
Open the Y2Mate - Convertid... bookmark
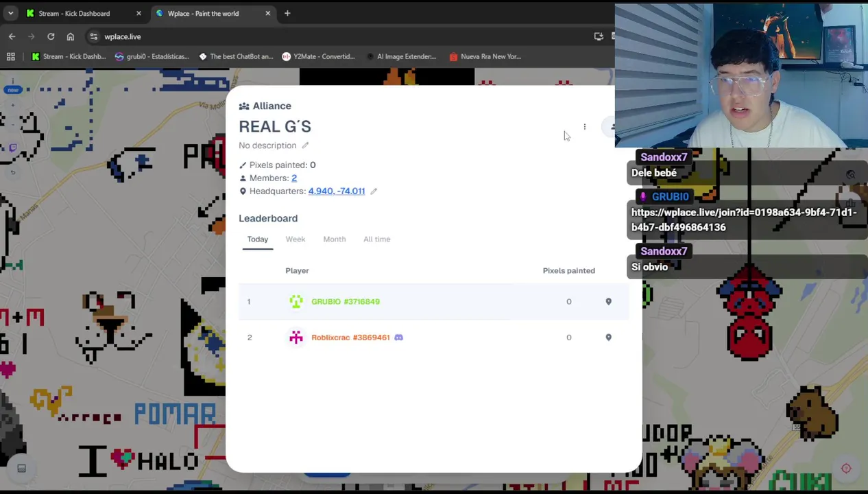point(318,56)
